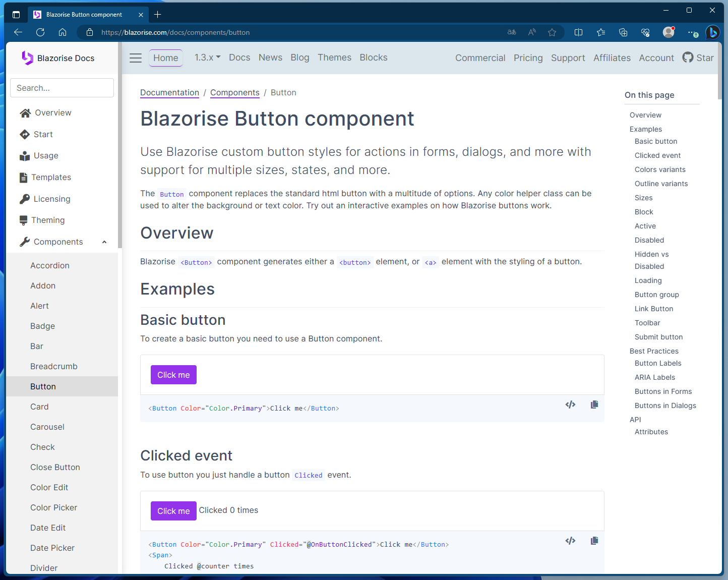Click the Blazorise logo in the sidebar

point(28,57)
